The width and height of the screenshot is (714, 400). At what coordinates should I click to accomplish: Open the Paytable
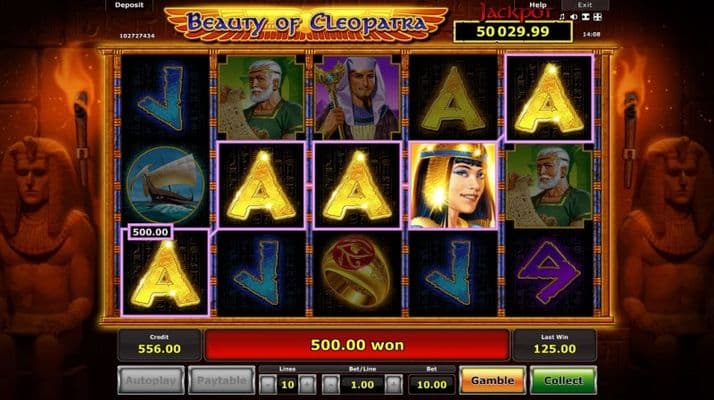(x=222, y=380)
